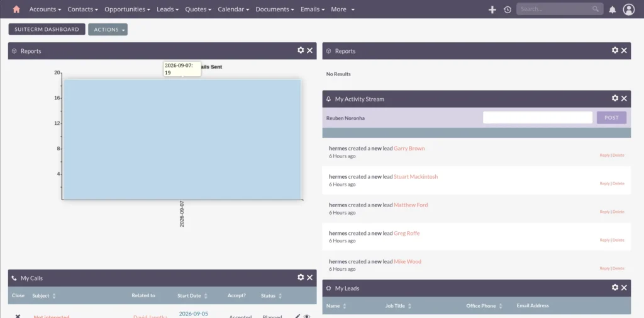The image size is (644, 318).
Task: Open the recently viewed history icon
Action: (508, 9)
